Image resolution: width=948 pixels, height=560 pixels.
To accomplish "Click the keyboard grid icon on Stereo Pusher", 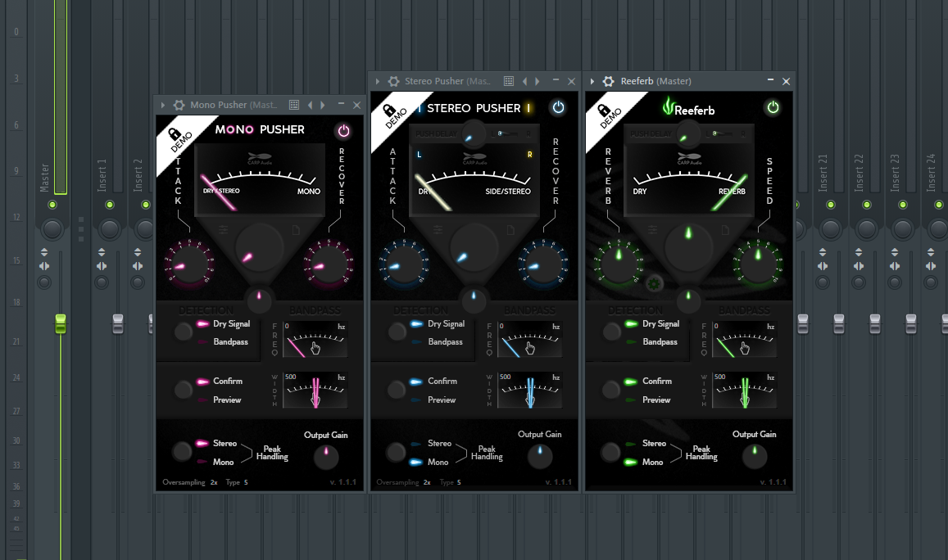I will coord(508,81).
